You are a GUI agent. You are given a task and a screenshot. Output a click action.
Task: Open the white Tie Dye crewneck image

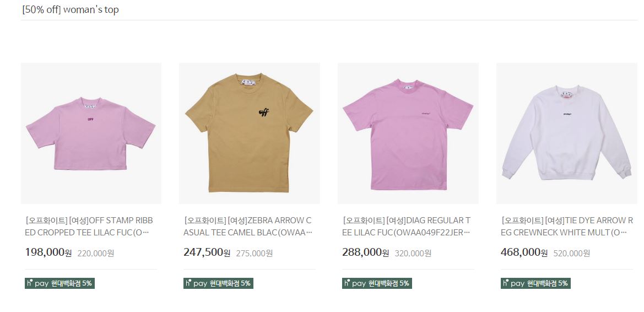567,133
